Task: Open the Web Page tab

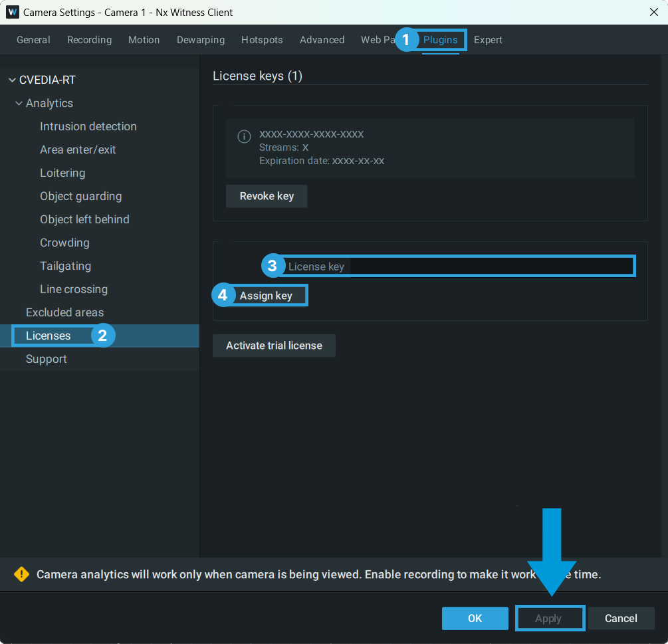Action: tap(378, 40)
